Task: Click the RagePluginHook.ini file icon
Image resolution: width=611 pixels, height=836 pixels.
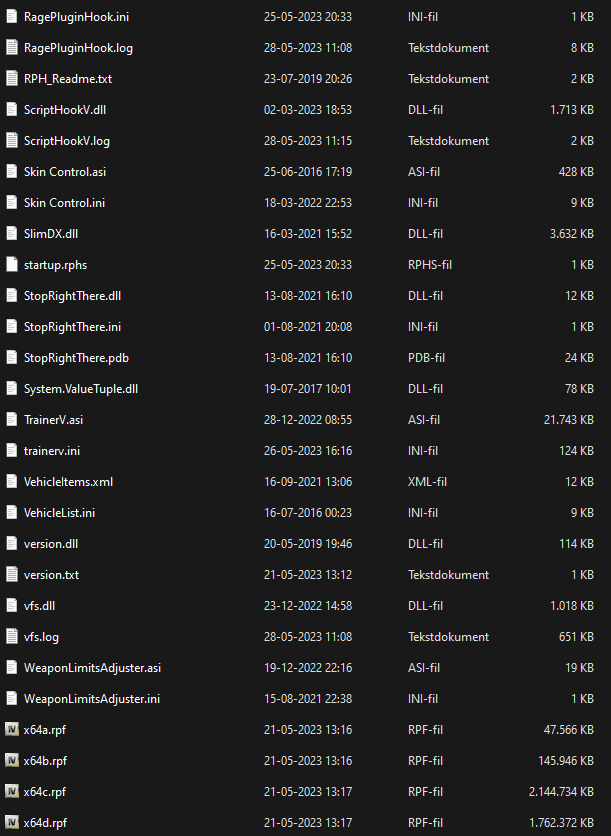Action: 11,17
